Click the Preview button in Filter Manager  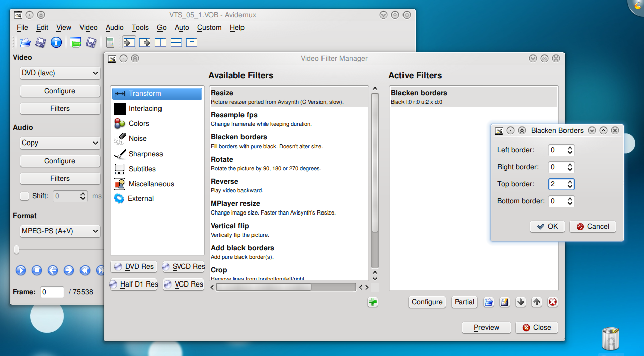coord(487,327)
